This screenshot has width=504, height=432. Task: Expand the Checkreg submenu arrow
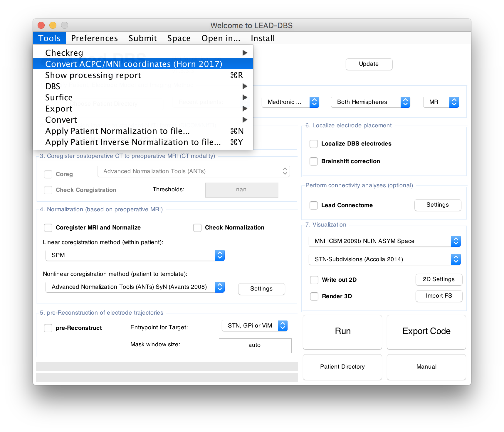pos(244,53)
